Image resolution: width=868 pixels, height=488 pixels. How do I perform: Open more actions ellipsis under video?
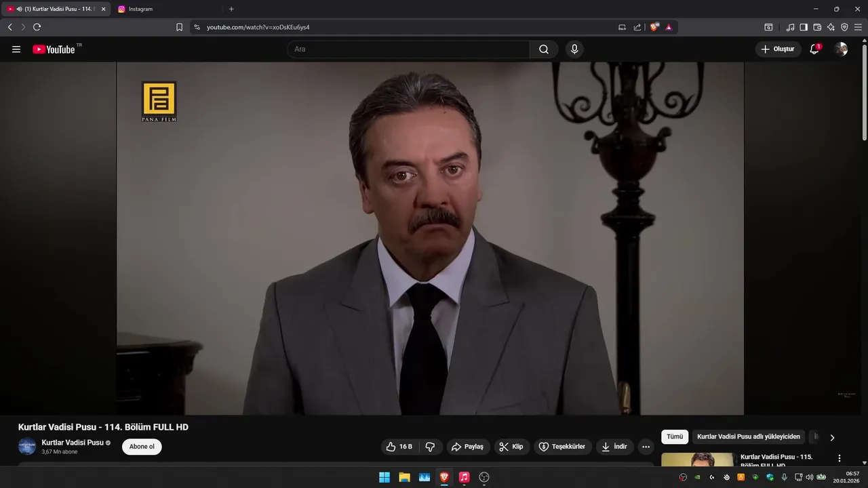(646, 447)
